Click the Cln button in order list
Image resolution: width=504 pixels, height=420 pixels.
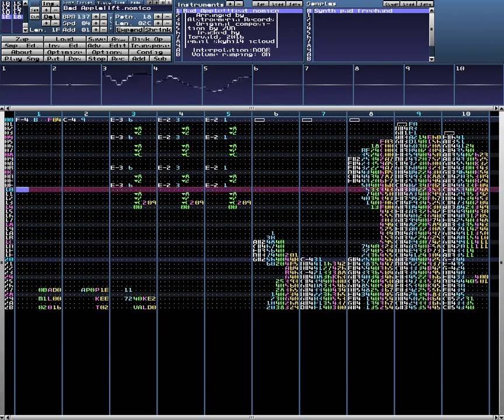35,16
